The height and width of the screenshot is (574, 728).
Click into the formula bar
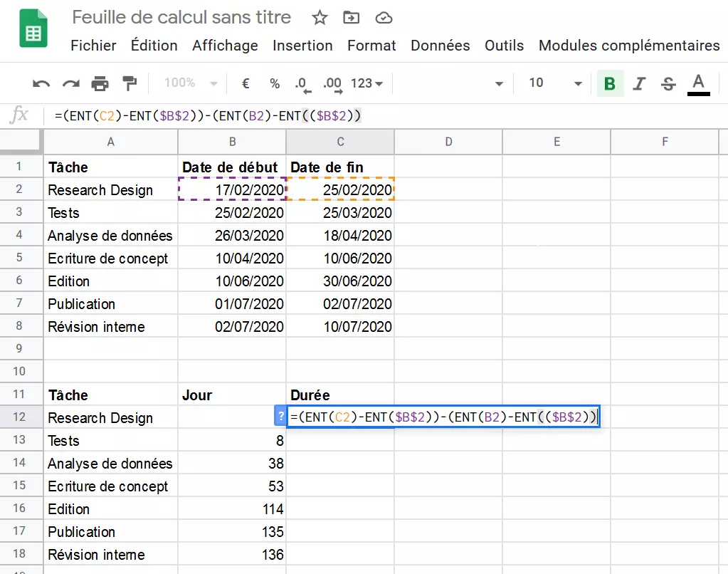(386, 116)
